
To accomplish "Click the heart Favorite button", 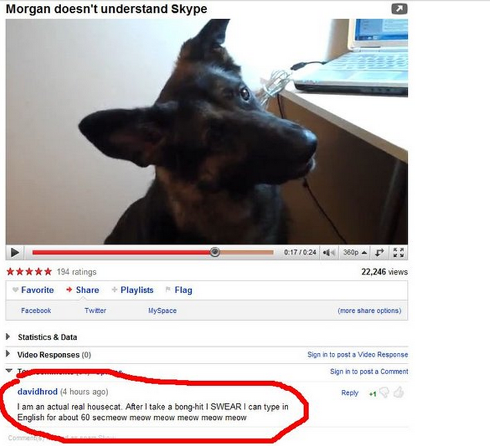I will (x=33, y=290).
